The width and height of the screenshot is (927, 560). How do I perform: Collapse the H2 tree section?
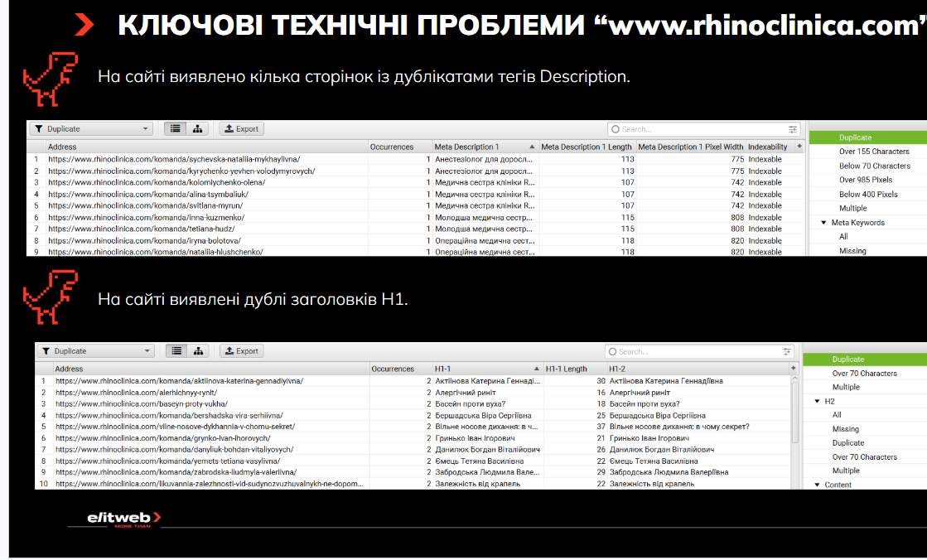[817, 402]
